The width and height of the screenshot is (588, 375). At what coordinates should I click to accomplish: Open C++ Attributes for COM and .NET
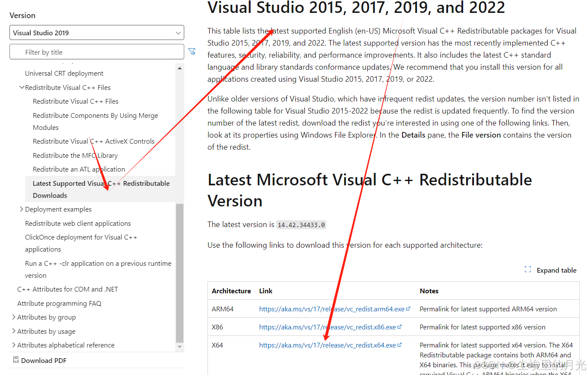point(68,289)
